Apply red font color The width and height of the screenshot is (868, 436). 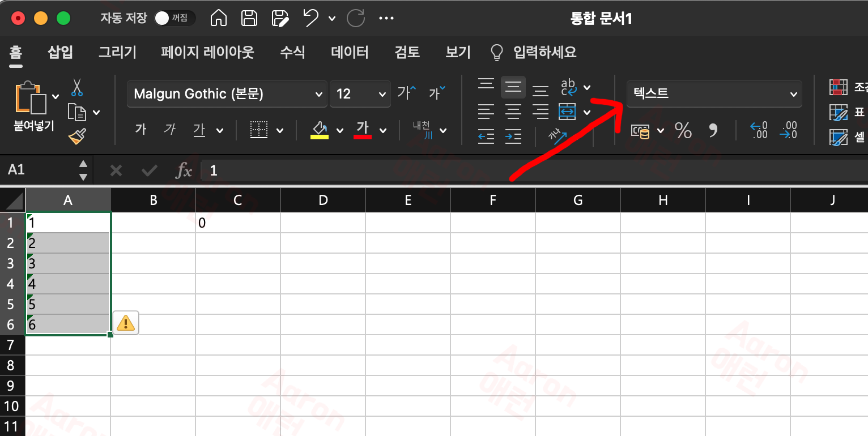(x=363, y=130)
